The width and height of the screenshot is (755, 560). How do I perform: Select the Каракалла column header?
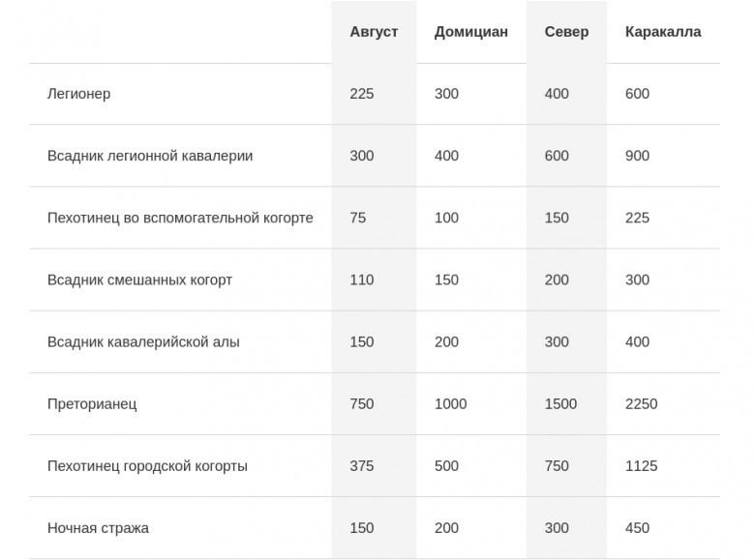pyautogui.click(x=663, y=32)
